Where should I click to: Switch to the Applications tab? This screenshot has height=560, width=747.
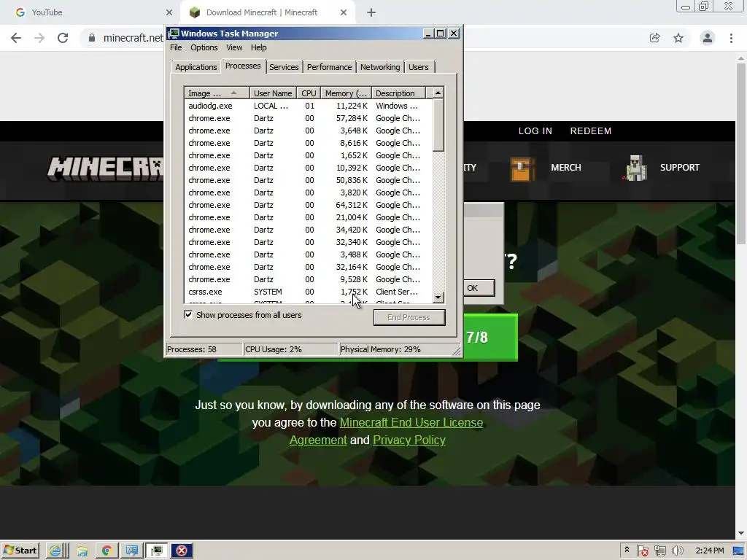point(196,67)
